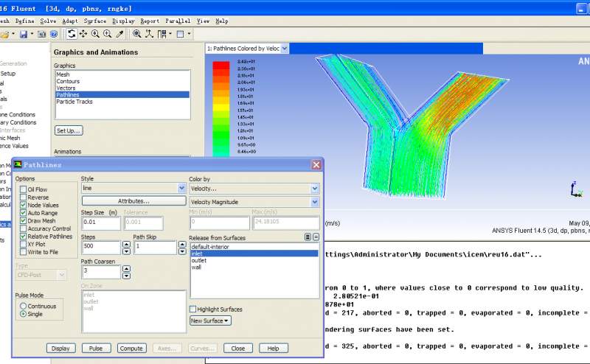Image resolution: width=590 pixels, height=364 pixels.
Task: Open dropdown arrow beside save icon
Action: (x=32, y=34)
